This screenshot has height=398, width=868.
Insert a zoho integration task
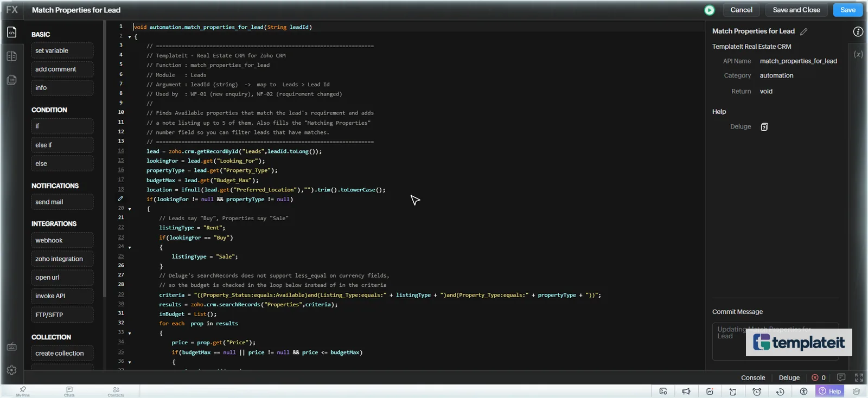point(62,259)
